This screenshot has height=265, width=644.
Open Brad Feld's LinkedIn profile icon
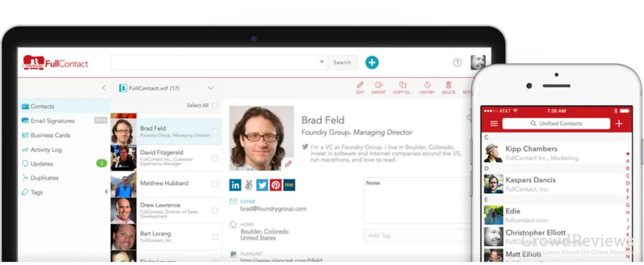tap(235, 185)
